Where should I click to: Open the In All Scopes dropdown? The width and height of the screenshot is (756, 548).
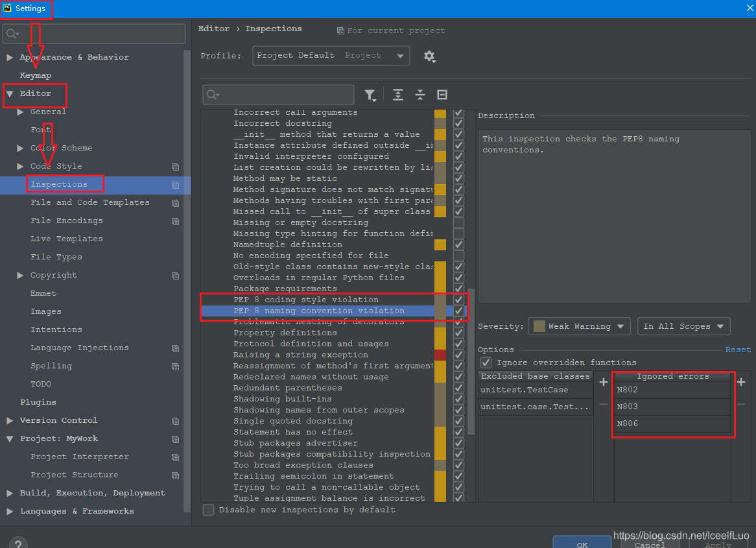click(683, 326)
